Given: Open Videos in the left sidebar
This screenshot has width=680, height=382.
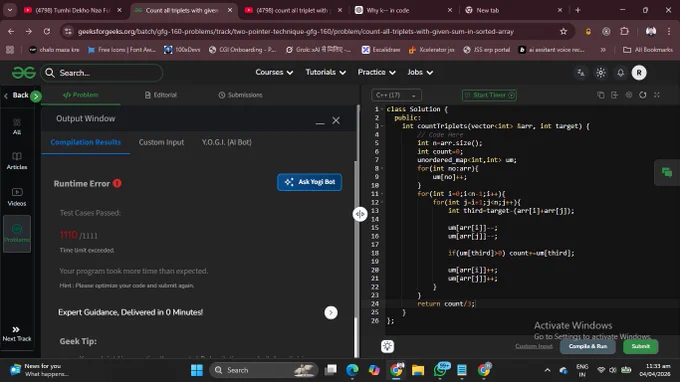Looking at the screenshot, I should [x=16, y=197].
